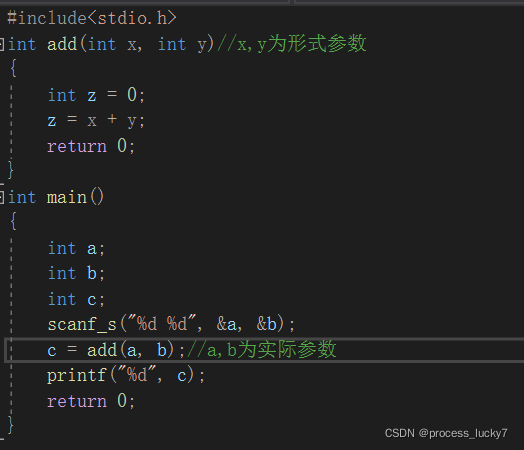The height and width of the screenshot is (450, 524).
Task: Click the 'z = x + y;' statement
Action: click(96, 120)
